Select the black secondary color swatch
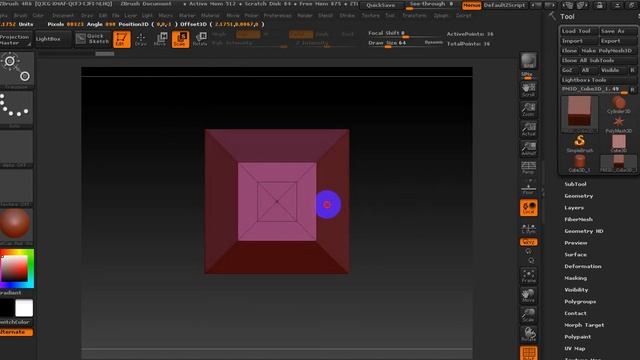The height and width of the screenshot is (360, 640). pos(7,308)
